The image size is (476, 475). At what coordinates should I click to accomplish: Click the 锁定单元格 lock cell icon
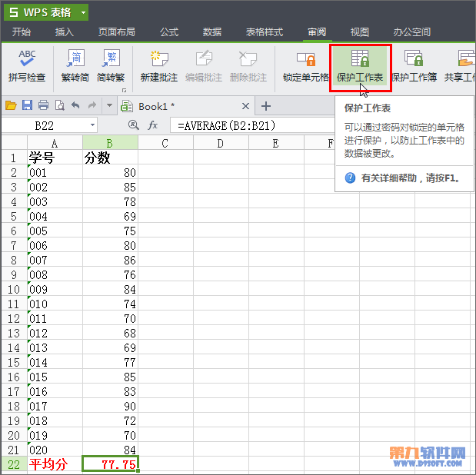click(x=306, y=66)
